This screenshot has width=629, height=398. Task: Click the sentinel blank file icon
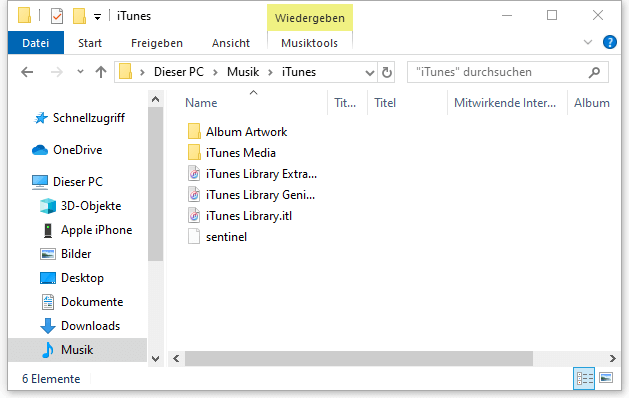[194, 237]
